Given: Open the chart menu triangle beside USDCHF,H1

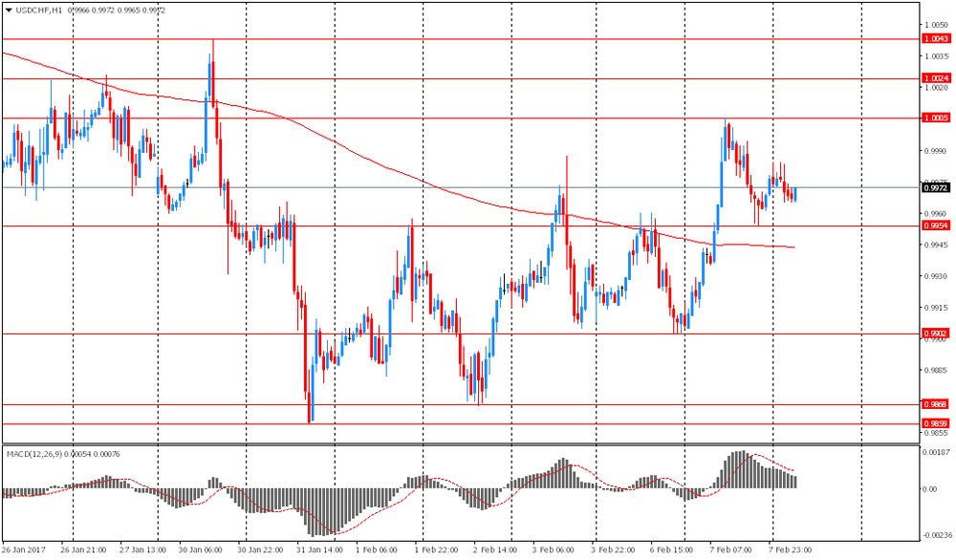Looking at the screenshot, I should click(9, 11).
